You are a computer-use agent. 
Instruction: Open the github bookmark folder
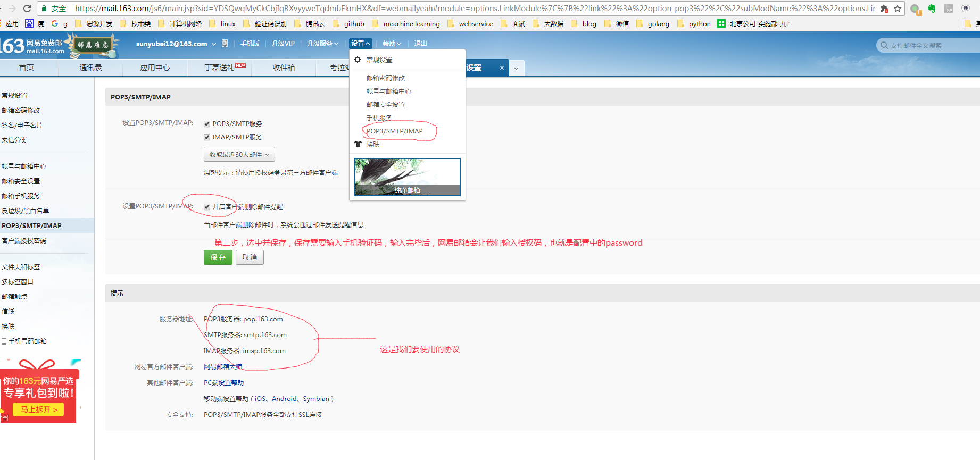[x=348, y=23]
